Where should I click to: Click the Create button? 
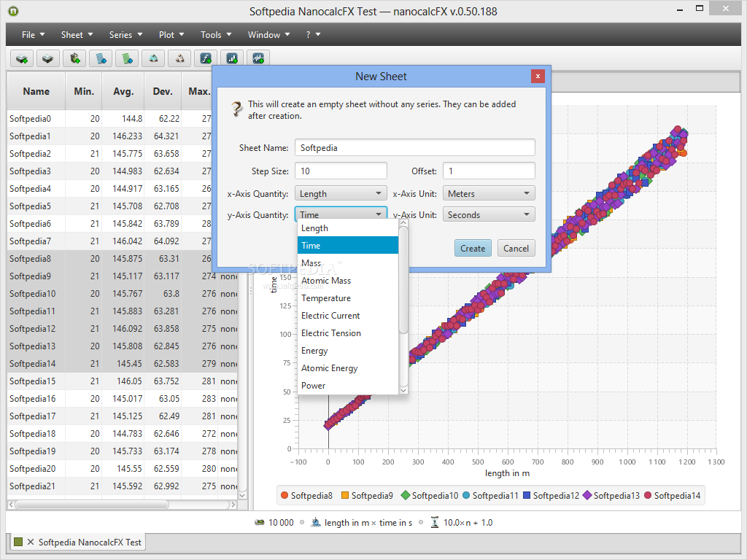click(473, 248)
